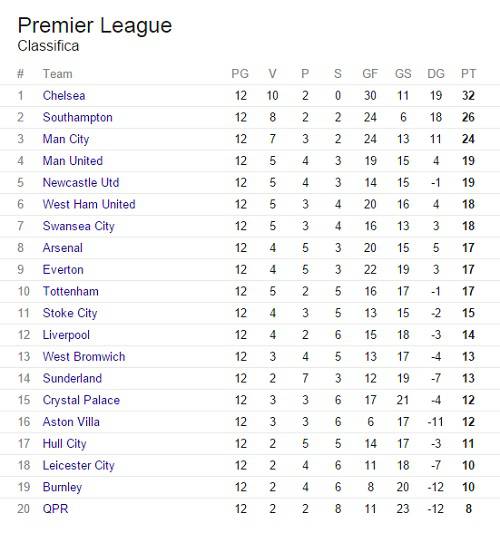500x533 pixels.
Task: Open the Southampton team link
Action: pyautogui.click(x=77, y=118)
